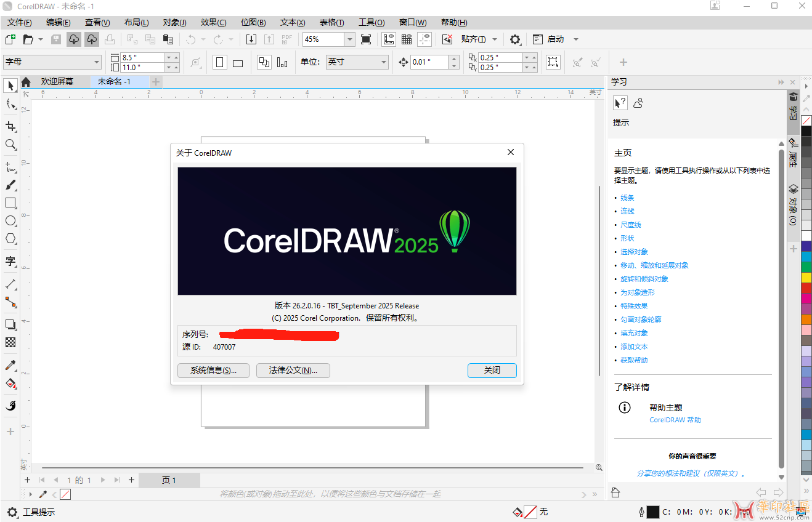Select the Ellipse tool
Viewport: 812px width, 522px height.
point(10,220)
